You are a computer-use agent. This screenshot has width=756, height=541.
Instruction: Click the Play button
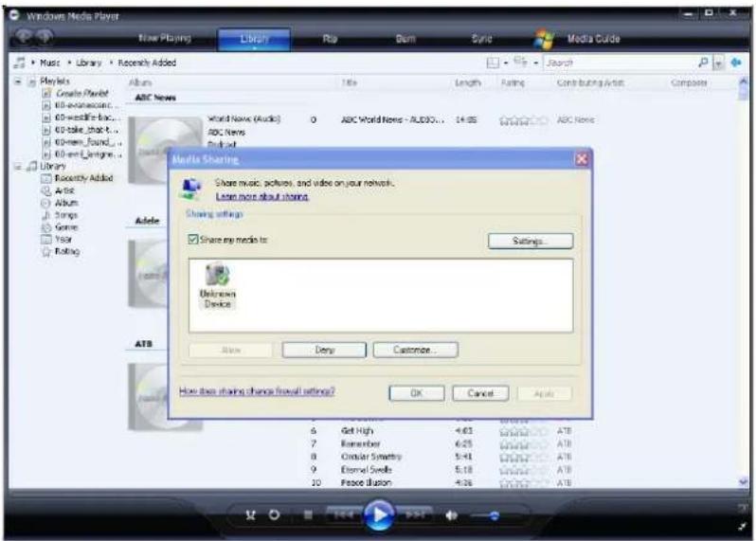pos(379,514)
